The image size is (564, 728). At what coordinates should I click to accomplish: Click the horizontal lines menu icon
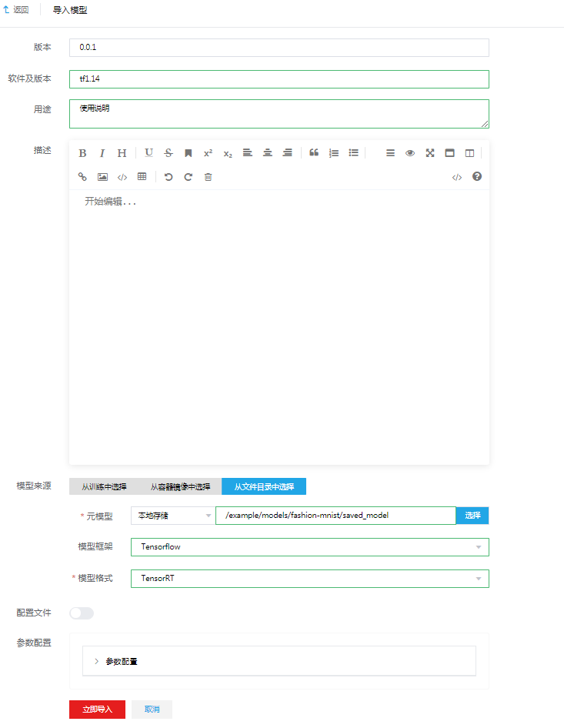[390, 152]
